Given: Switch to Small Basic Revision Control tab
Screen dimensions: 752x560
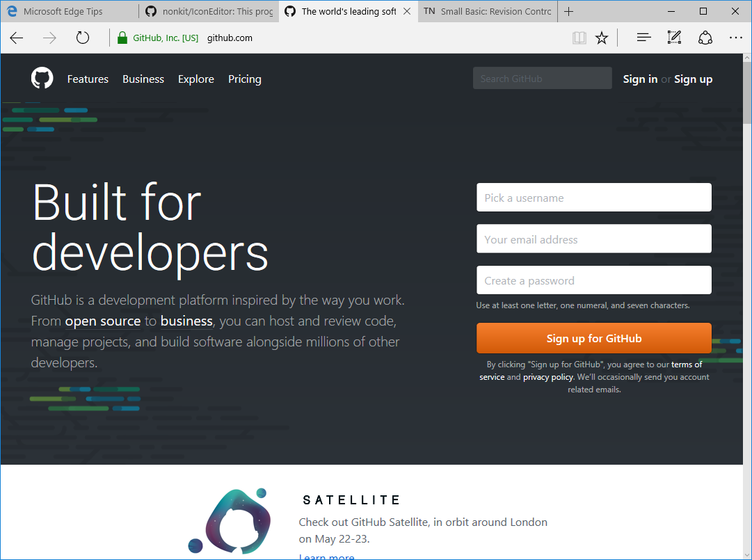Looking at the screenshot, I should [488, 12].
